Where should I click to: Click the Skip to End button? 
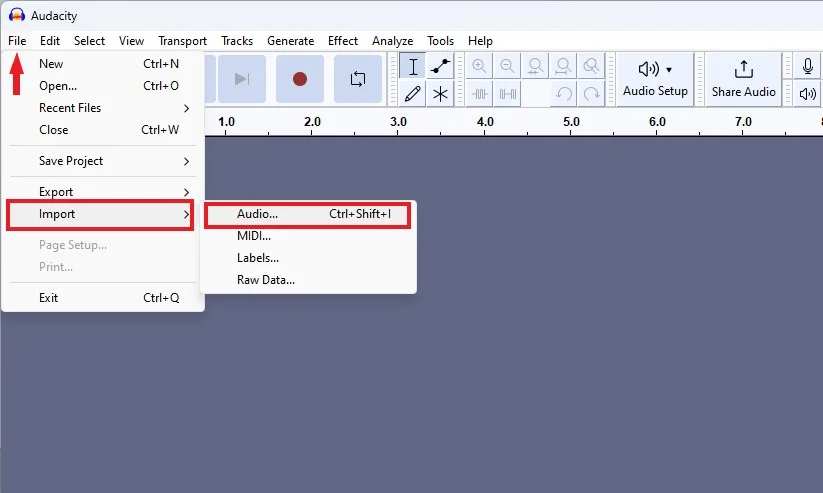tap(241, 79)
